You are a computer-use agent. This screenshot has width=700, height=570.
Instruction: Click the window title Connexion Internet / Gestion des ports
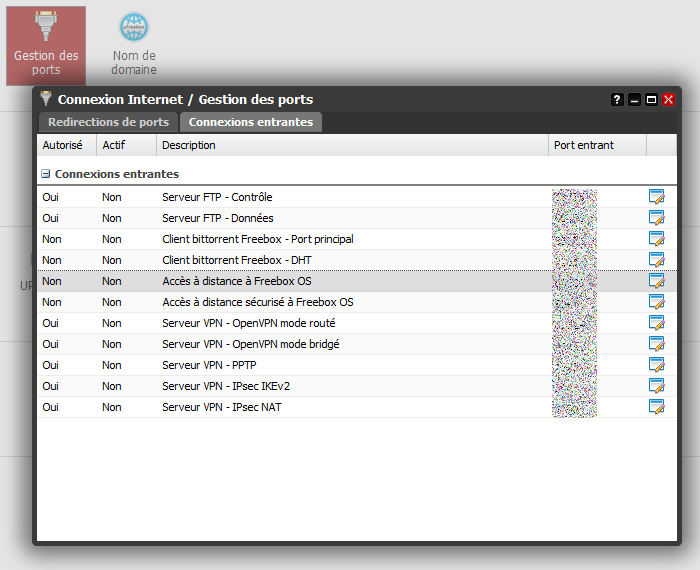185,100
